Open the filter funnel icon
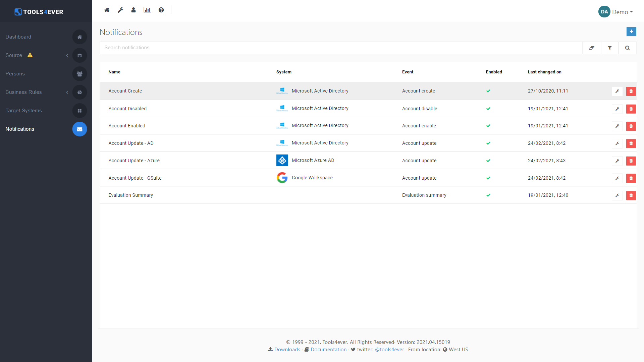The width and height of the screenshot is (644, 362). point(610,48)
